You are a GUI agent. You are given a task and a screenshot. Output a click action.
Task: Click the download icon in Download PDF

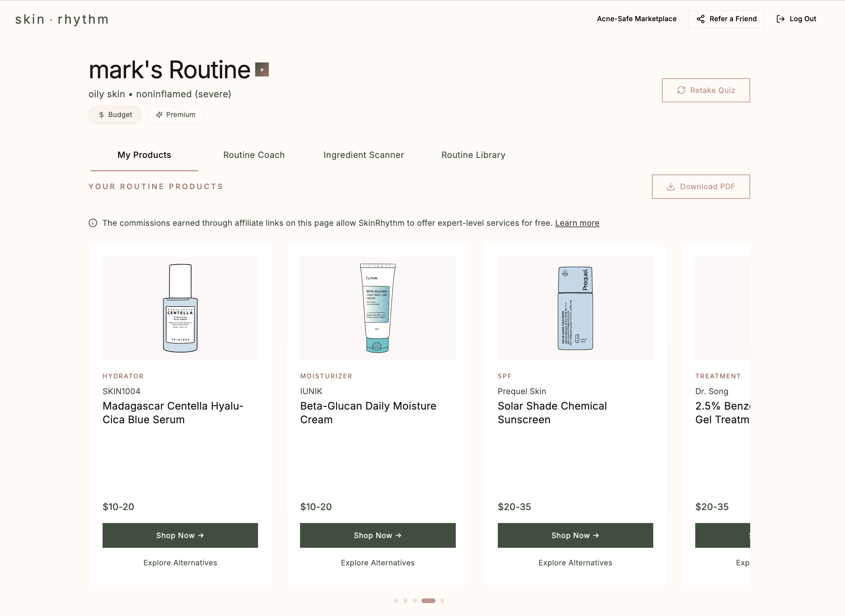click(671, 187)
